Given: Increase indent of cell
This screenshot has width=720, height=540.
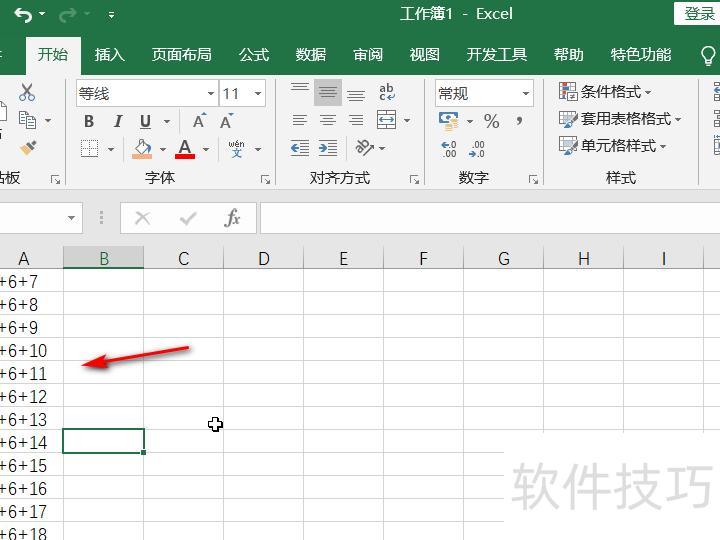Looking at the screenshot, I should pos(328,148).
